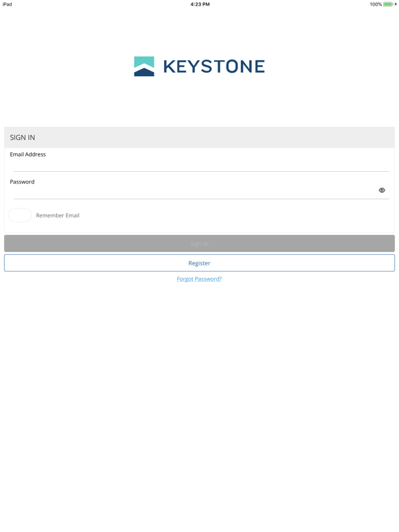Open the Register button
The height and width of the screenshot is (532, 399).
[199, 263]
